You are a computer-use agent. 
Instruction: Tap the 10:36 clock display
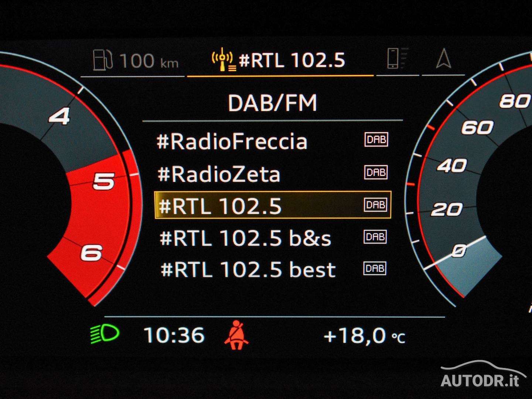tap(174, 335)
